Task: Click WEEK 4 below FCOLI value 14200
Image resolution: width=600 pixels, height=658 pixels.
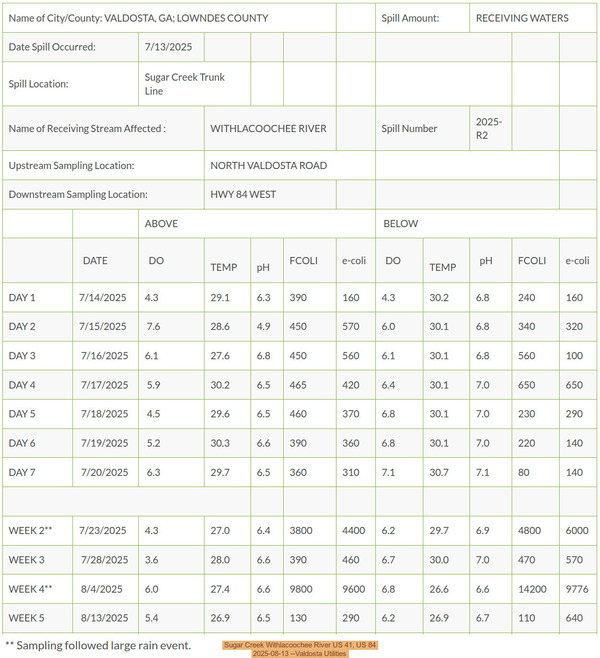Action: pyautogui.click(x=532, y=589)
